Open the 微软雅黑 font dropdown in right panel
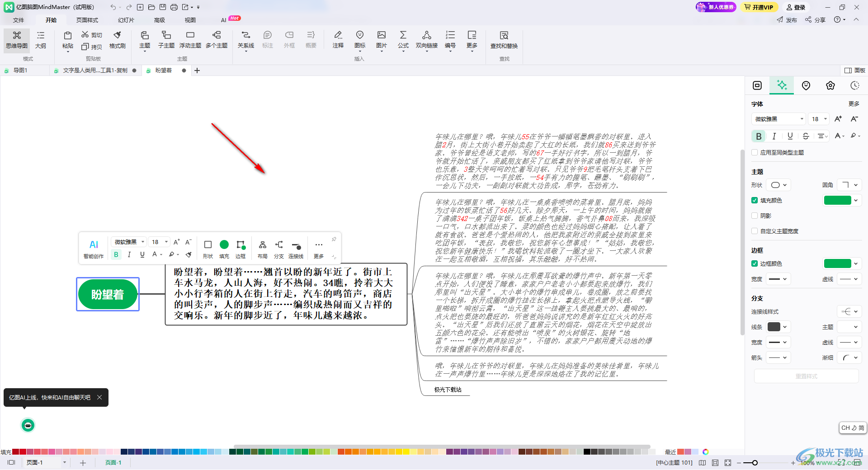Viewport: 868px width, 470px height. pyautogui.click(x=778, y=119)
